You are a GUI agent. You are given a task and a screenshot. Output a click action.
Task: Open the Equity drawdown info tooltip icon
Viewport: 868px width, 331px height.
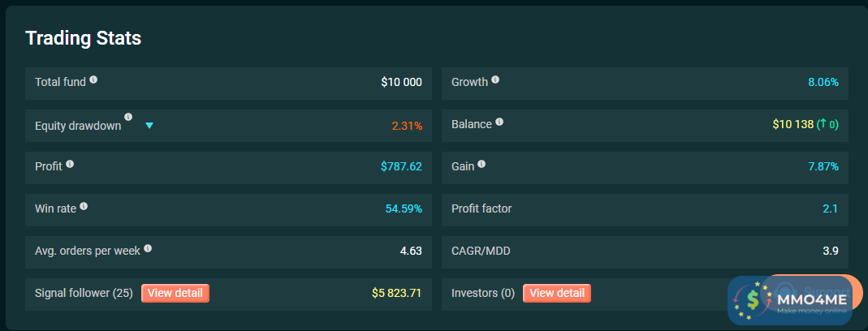tap(128, 118)
